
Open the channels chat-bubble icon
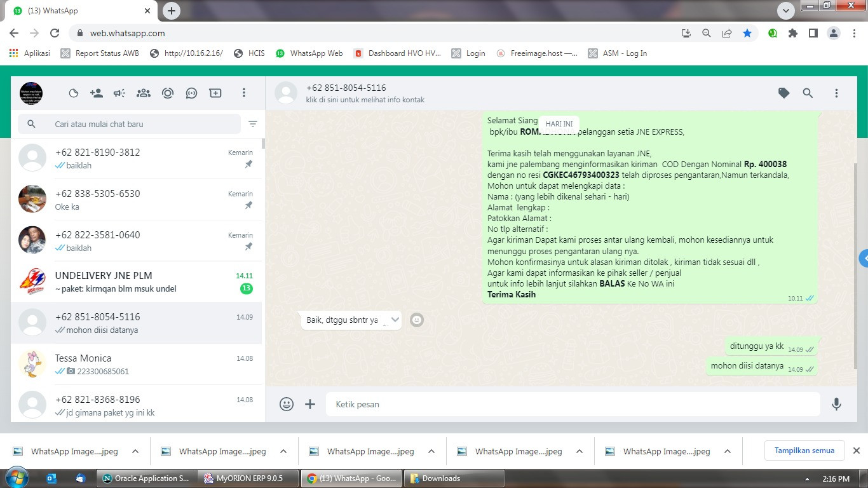[x=191, y=93]
